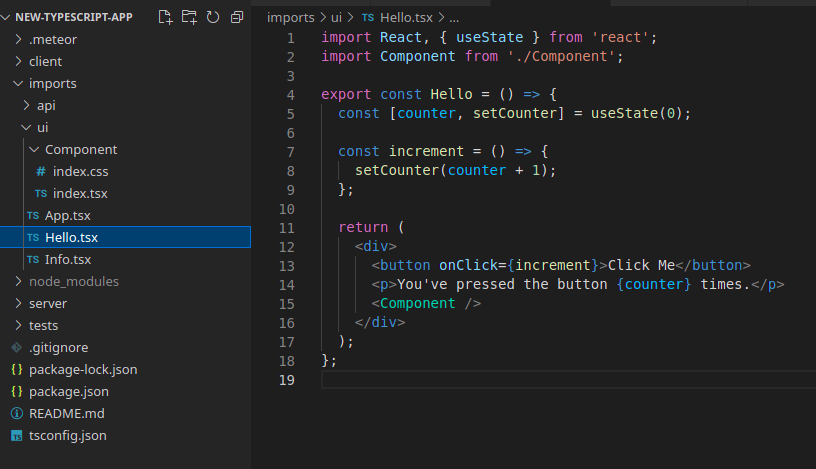The width and height of the screenshot is (816, 469).
Task: Expand the client folder
Action: tap(18, 61)
